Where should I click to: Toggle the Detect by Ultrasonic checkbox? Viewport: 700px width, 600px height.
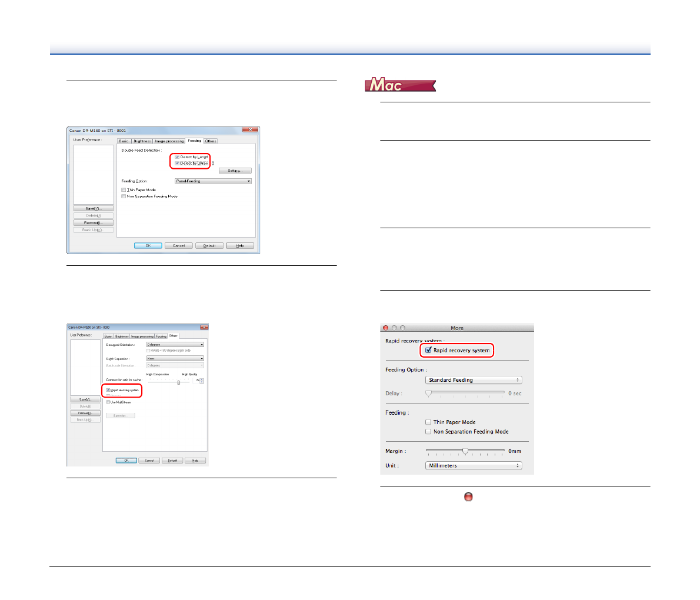pyautogui.click(x=177, y=164)
